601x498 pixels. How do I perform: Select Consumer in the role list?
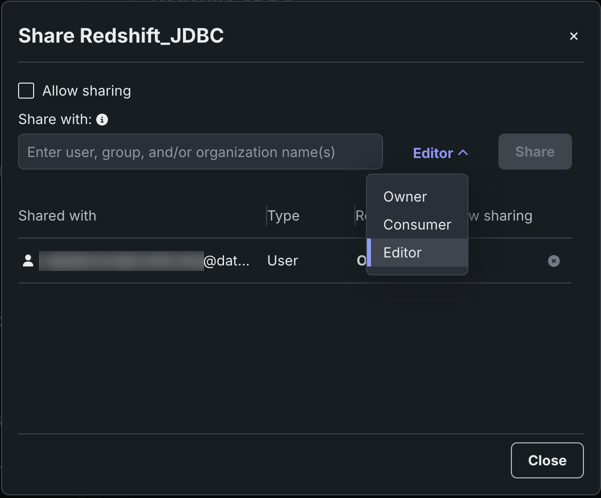[417, 225]
